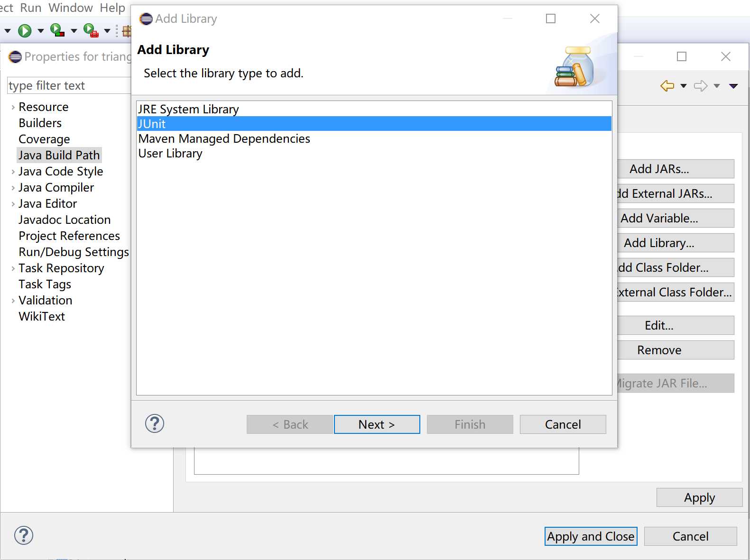Screen dimensions: 750x560
Task: Select WikiText item
Action: [x=42, y=316]
